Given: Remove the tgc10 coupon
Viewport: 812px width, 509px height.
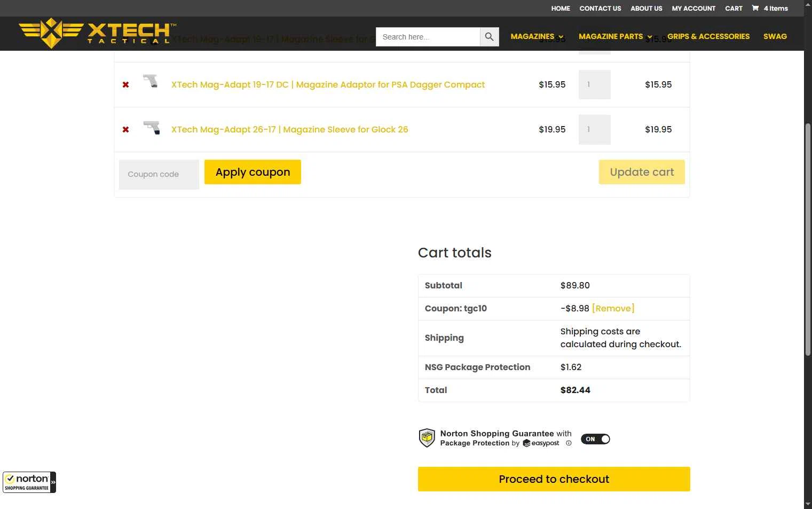Looking at the screenshot, I should click(x=613, y=308).
